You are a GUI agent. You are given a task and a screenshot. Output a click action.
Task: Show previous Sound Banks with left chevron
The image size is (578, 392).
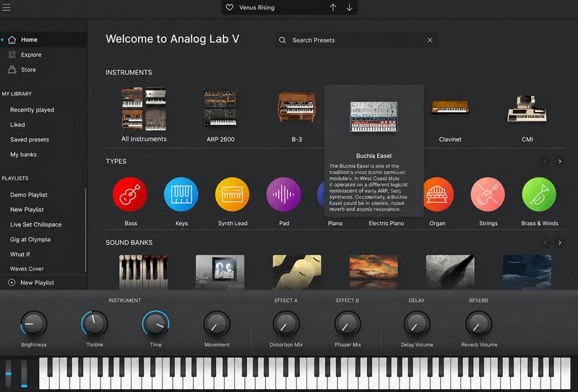pyautogui.click(x=545, y=243)
